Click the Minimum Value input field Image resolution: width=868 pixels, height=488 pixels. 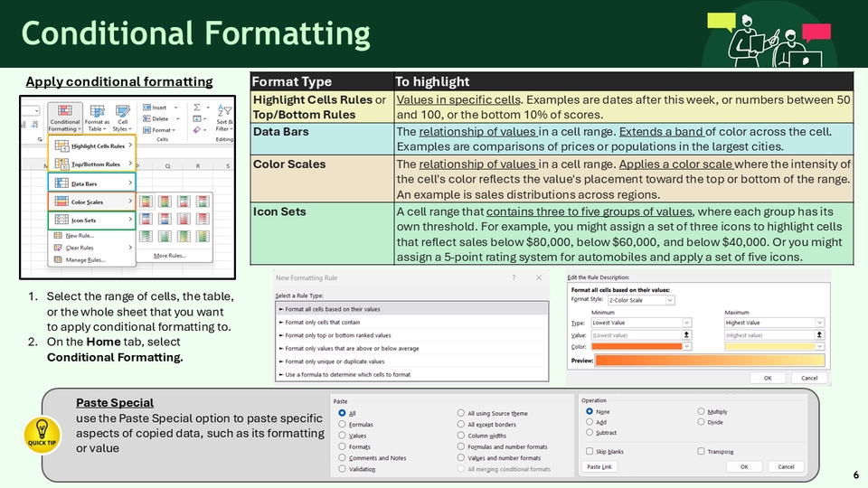636,334
